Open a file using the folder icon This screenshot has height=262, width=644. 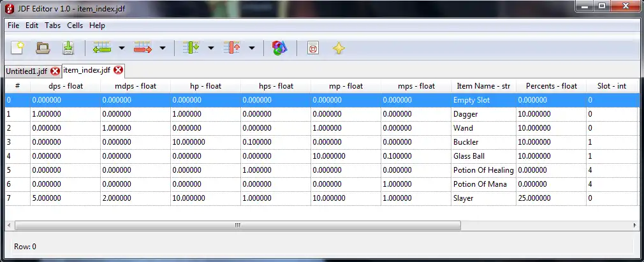pyautogui.click(x=43, y=48)
